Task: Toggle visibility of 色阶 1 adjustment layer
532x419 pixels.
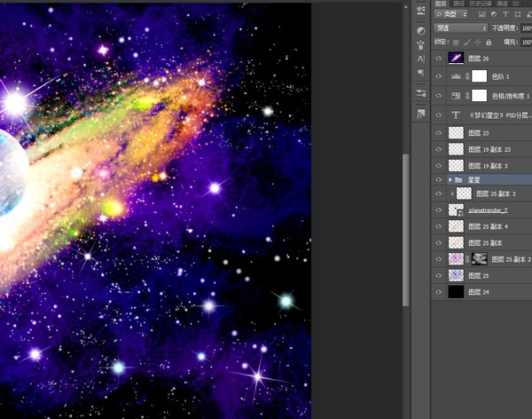Action: tap(439, 76)
